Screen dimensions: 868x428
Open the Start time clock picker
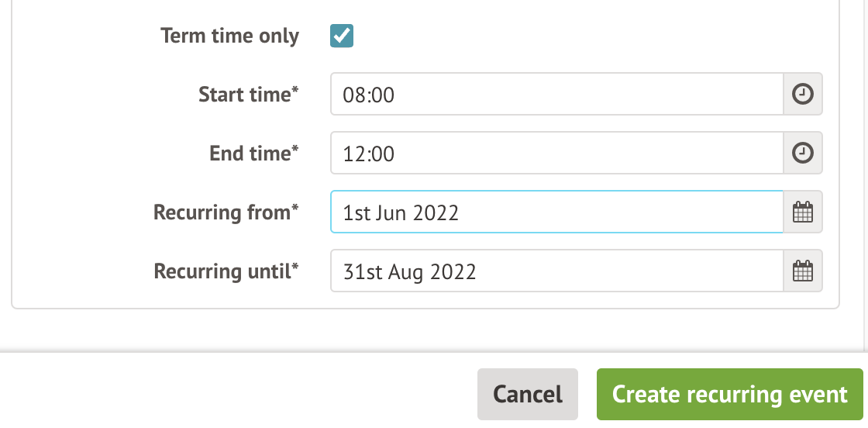(803, 95)
